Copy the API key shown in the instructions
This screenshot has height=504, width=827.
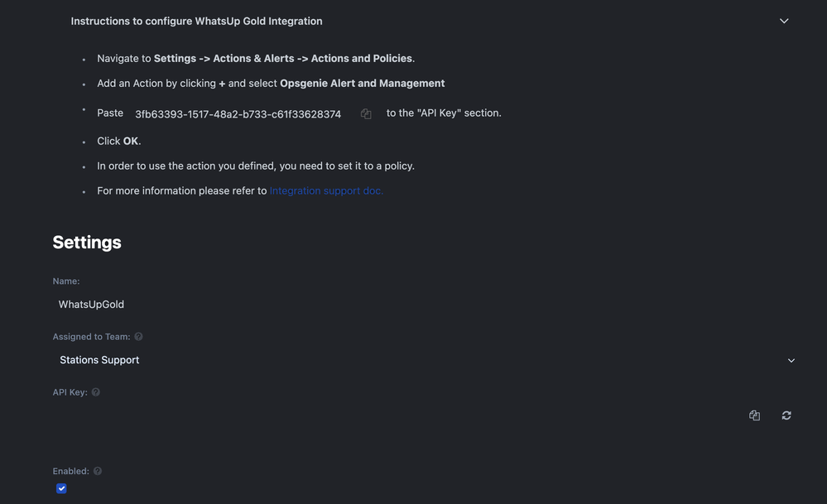(x=366, y=113)
